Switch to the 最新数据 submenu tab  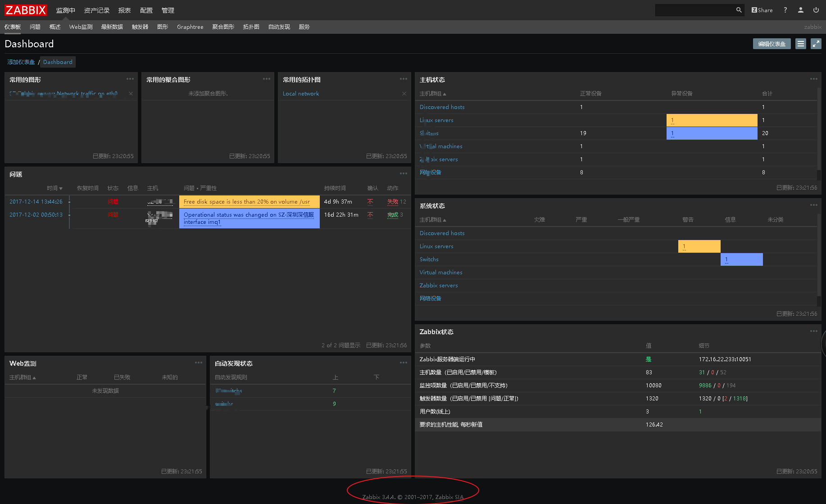point(112,27)
